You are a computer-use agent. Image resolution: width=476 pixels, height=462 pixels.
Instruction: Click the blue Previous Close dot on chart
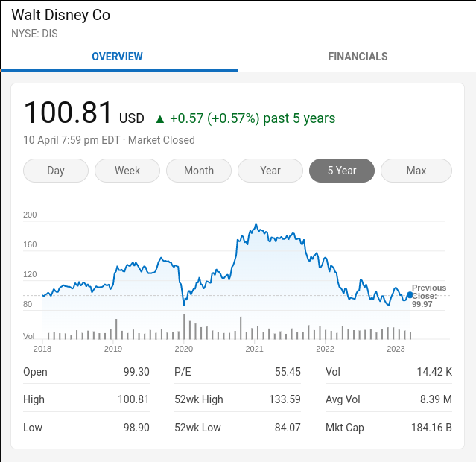pyautogui.click(x=410, y=295)
